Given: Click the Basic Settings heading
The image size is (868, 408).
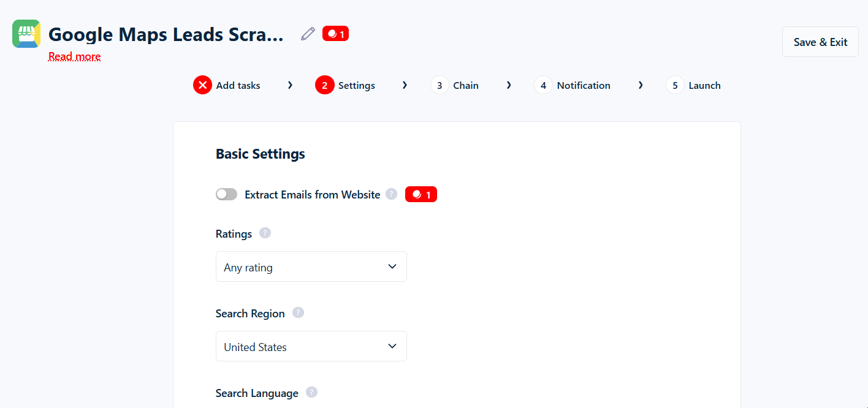Looking at the screenshot, I should pos(261,154).
